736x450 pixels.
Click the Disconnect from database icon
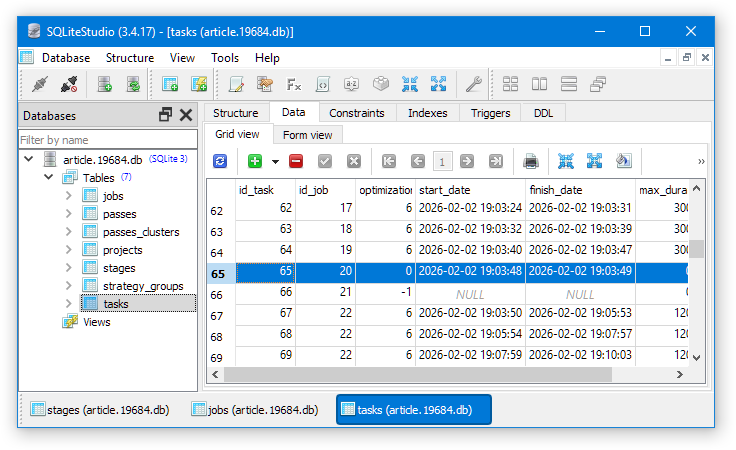69,84
